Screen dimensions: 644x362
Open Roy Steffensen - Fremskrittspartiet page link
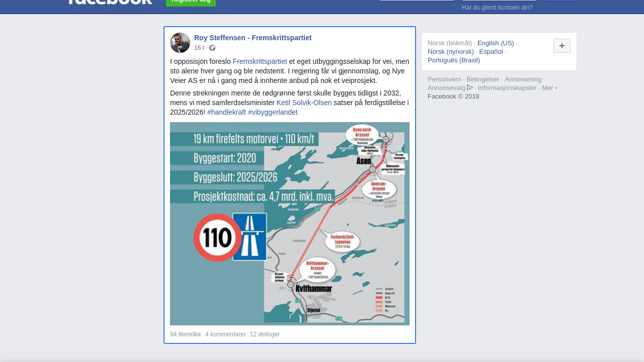click(253, 38)
